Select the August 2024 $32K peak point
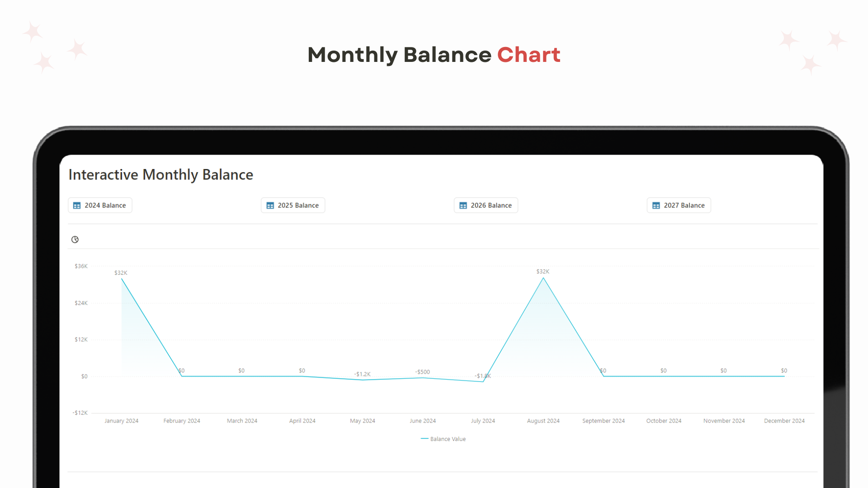Screen dimensions: 868x488 [543, 278]
